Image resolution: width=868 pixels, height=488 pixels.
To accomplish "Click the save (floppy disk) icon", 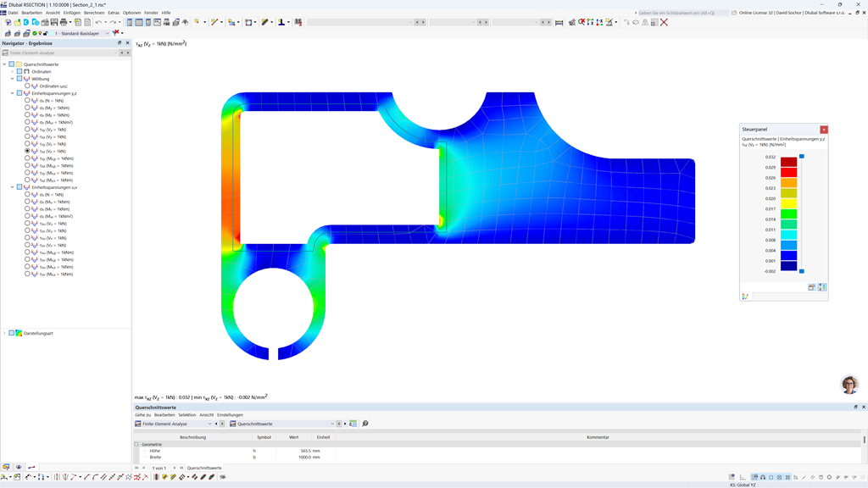I will click(x=54, y=22).
